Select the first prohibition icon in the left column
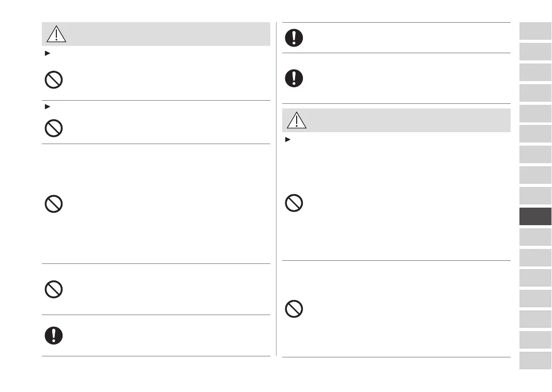 [x=54, y=80]
